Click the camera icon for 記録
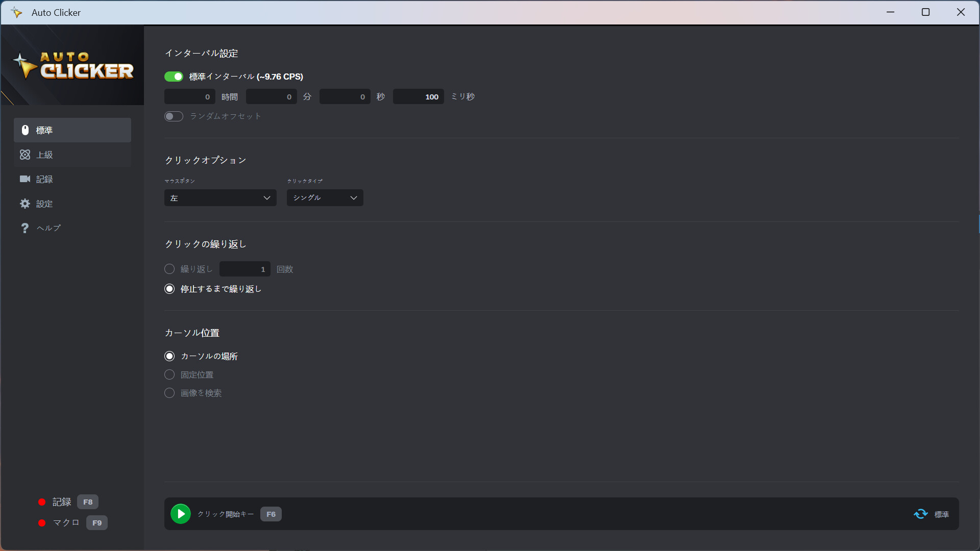 [25, 179]
